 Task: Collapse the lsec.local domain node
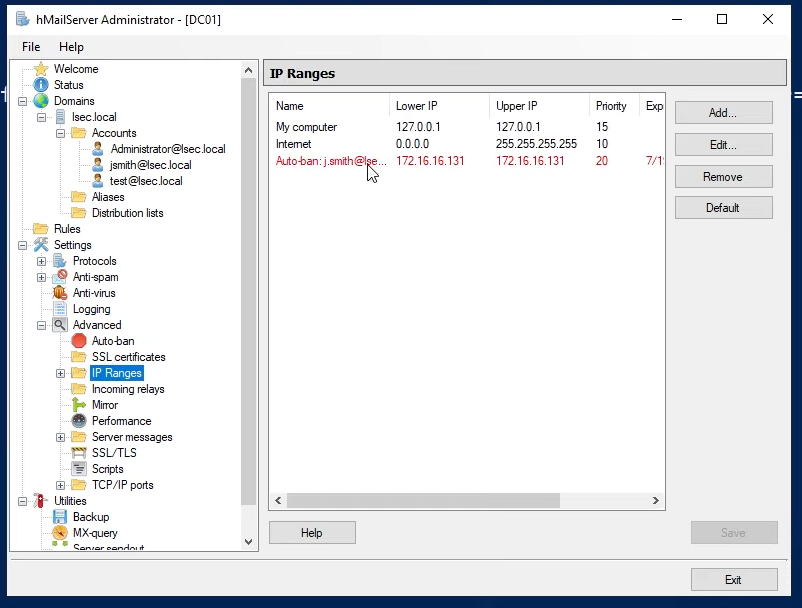[x=41, y=117]
